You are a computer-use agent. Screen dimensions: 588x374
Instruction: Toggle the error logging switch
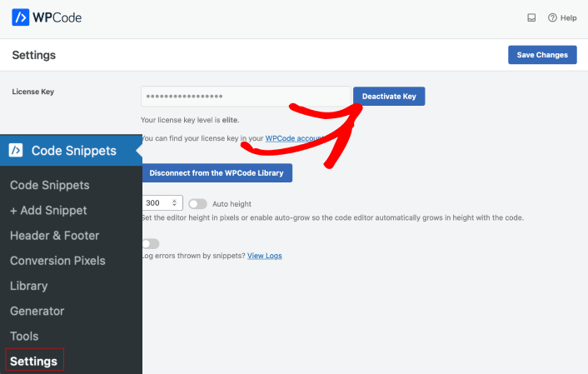[151, 244]
